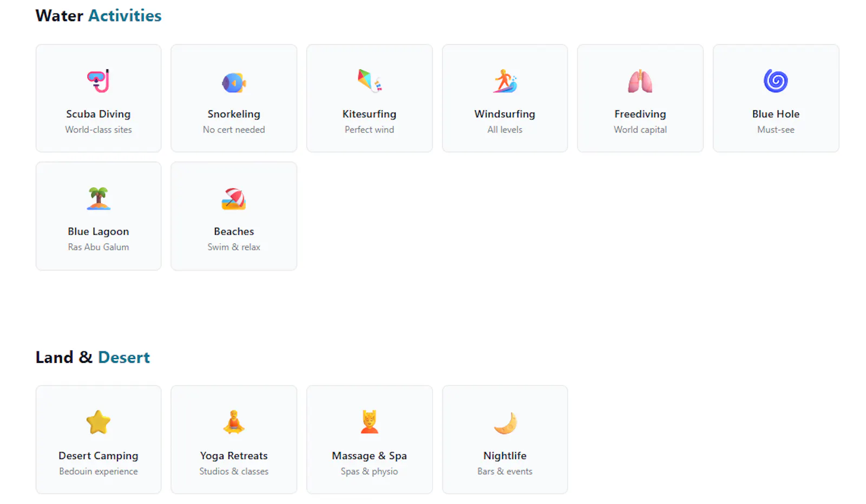The image size is (866, 504).
Task: Click the "No cert needed" text
Action: (234, 130)
